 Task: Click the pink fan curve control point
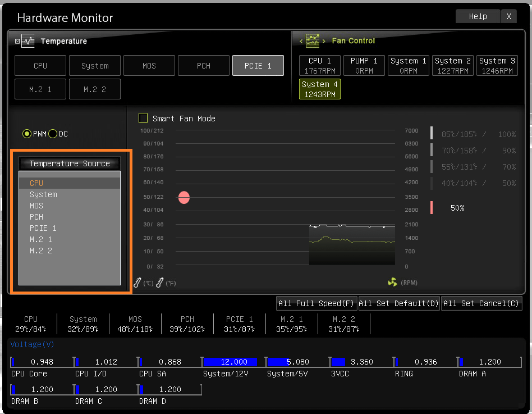(x=184, y=197)
